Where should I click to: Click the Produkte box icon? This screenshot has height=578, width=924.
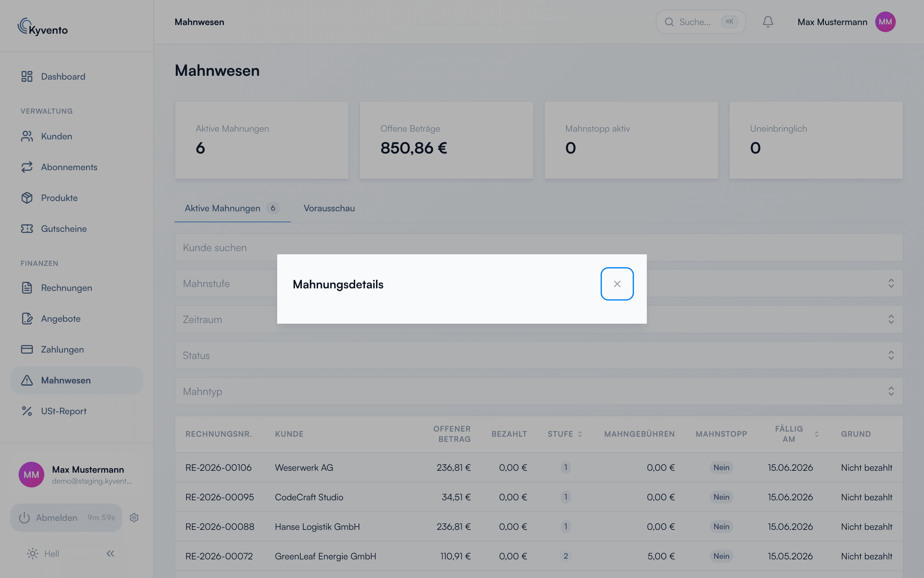pyautogui.click(x=27, y=197)
